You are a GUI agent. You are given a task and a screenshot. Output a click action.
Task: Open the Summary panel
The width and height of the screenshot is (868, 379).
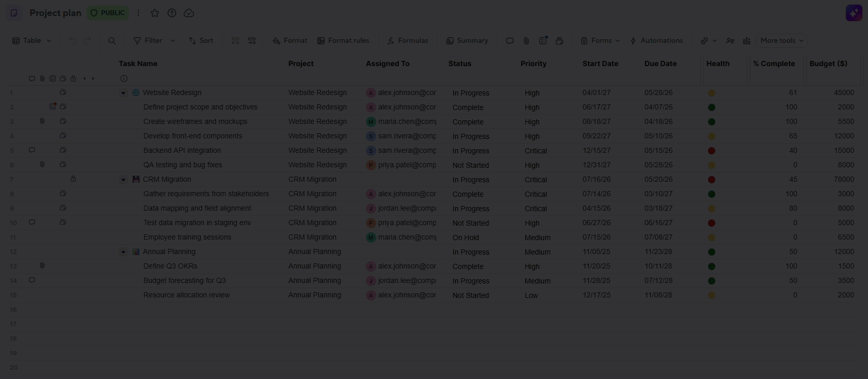point(467,40)
